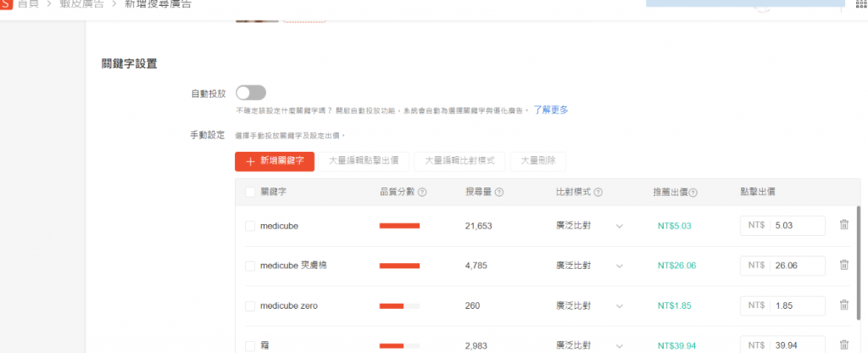Edit bid field showing 26.06
The image size is (868, 353).
[x=782, y=266]
